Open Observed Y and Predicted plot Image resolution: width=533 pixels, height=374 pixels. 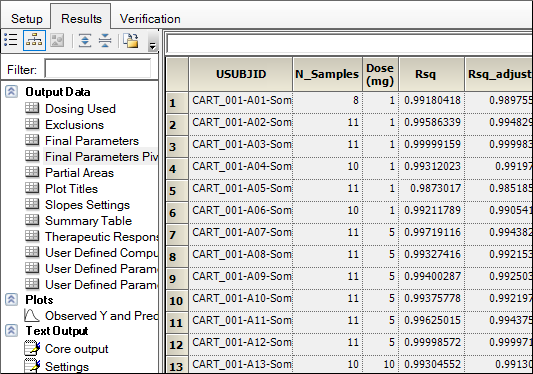tap(101, 316)
